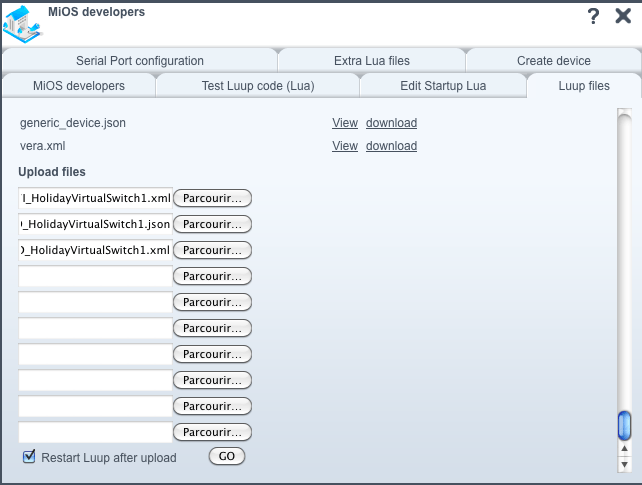Switch to Edit Startup Lua tab
642x485 pixels.
click(x=443, y=86)
